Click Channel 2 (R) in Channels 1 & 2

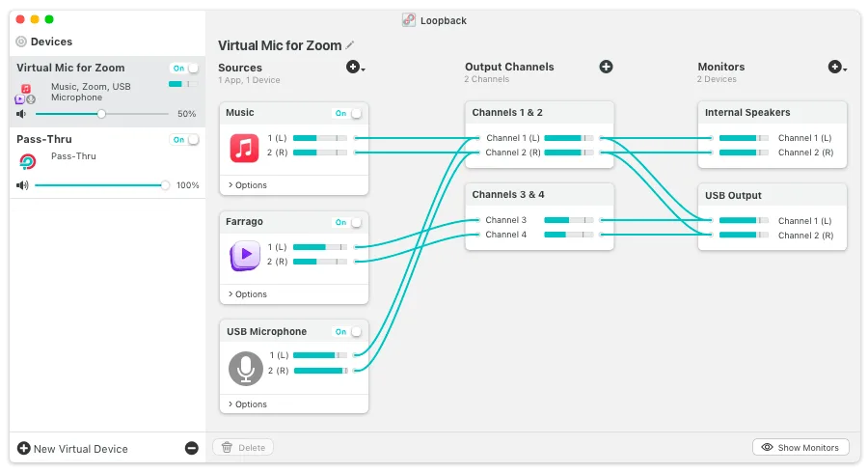click(513, 153)
